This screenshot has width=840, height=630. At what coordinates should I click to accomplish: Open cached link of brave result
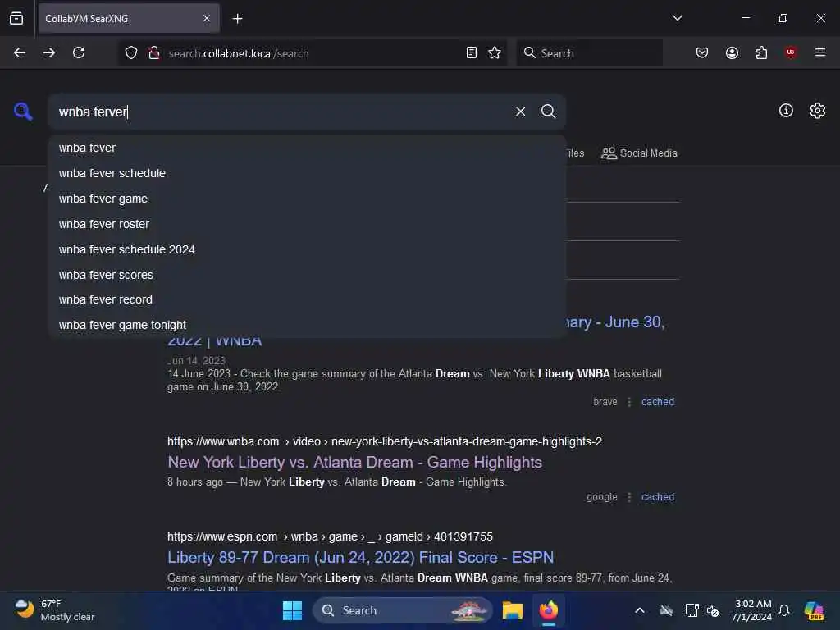click(657, 402)
